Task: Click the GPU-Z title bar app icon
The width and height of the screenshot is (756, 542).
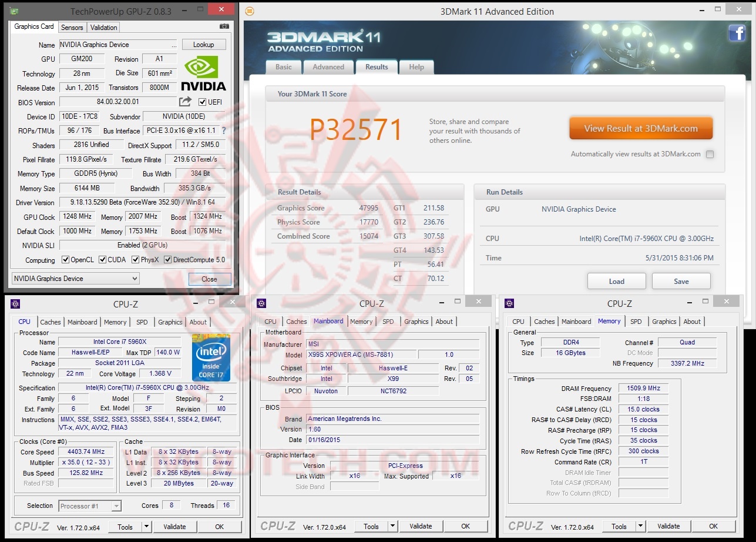Action: (x=14, y=11)
